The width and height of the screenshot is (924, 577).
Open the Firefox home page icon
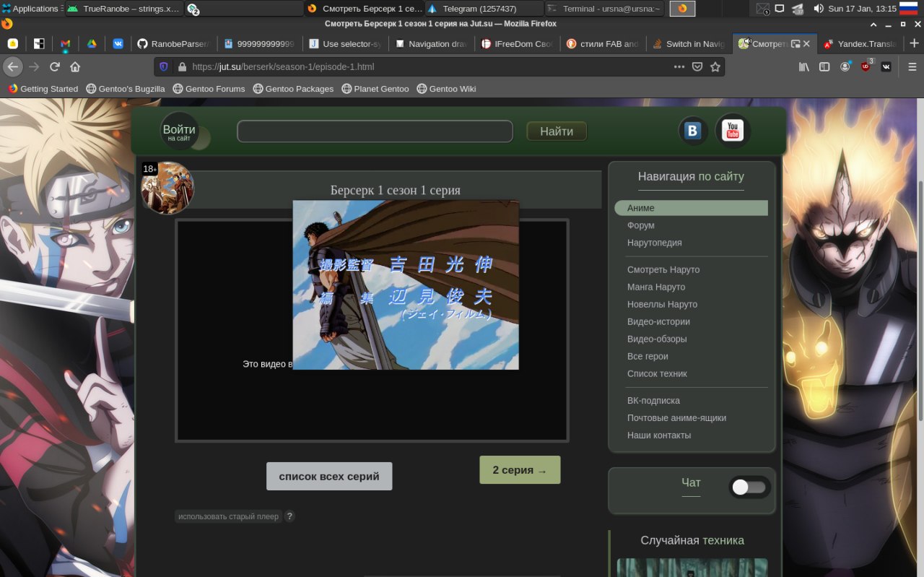pos(75,66)
